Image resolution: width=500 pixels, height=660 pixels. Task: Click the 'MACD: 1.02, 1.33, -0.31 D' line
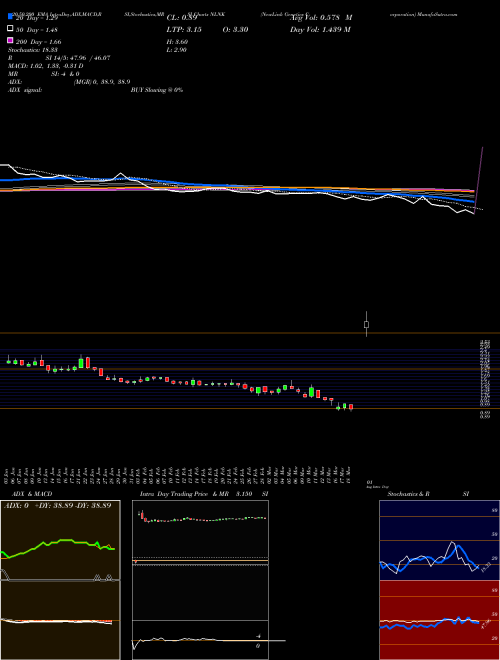point(45,66)
